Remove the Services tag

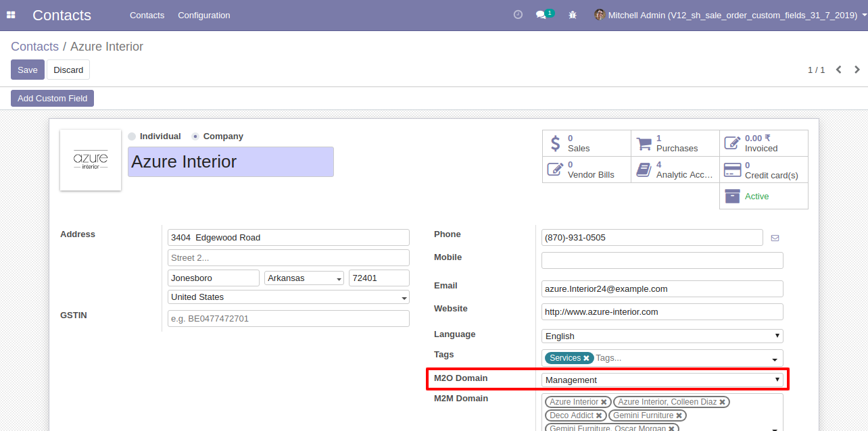pyautogui.click(x=586, y=358)
